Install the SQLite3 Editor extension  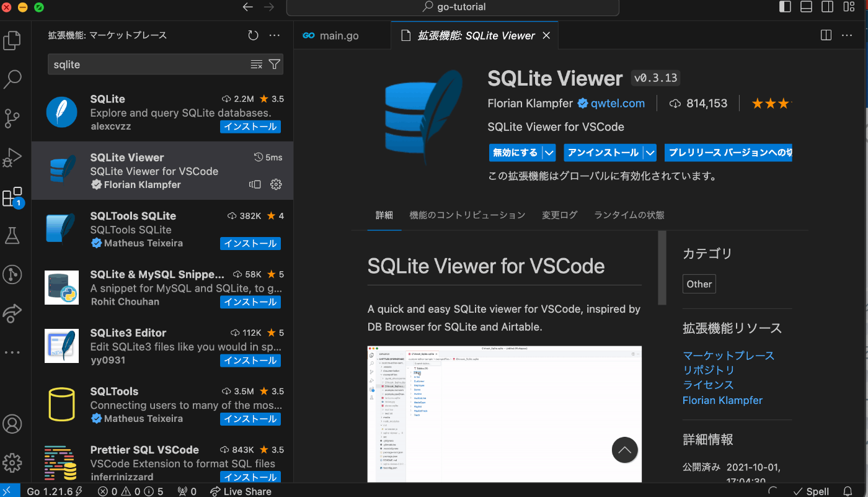click(250, 360)
